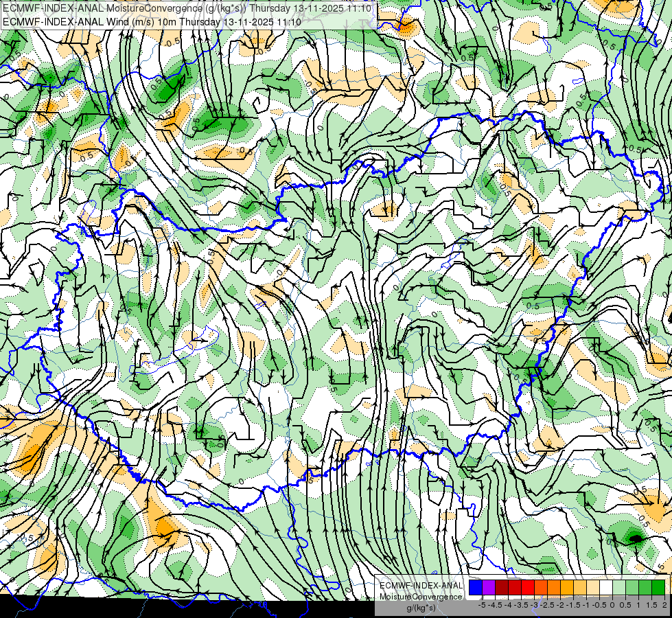
Task: Click the legend tick value 2
Action: (x=664, y=605)
